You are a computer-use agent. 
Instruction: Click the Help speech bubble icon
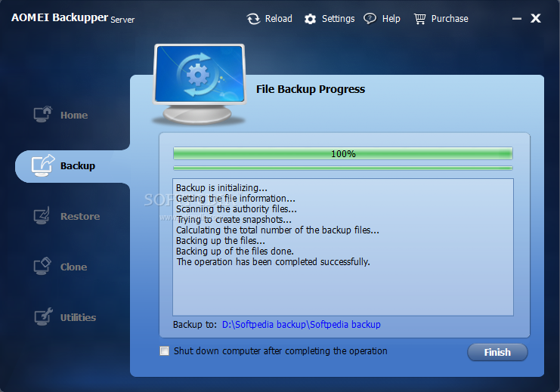tap(370, 19)
